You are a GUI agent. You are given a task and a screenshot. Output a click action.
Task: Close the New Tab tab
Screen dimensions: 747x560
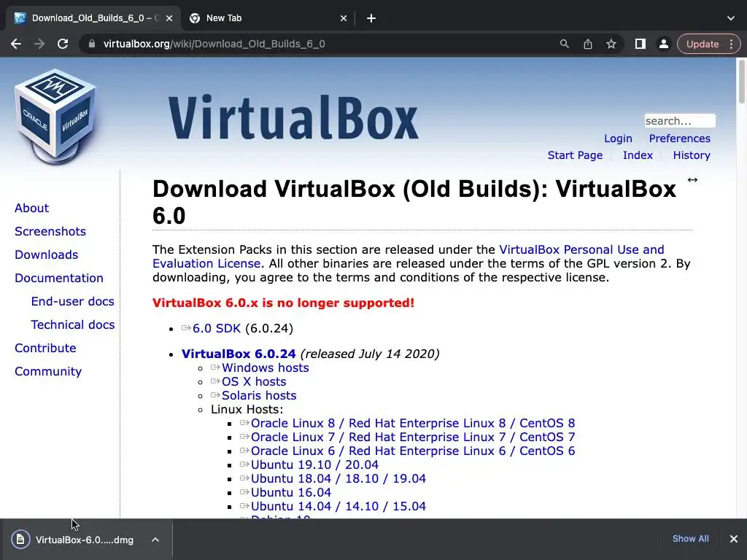click(344, 18)
